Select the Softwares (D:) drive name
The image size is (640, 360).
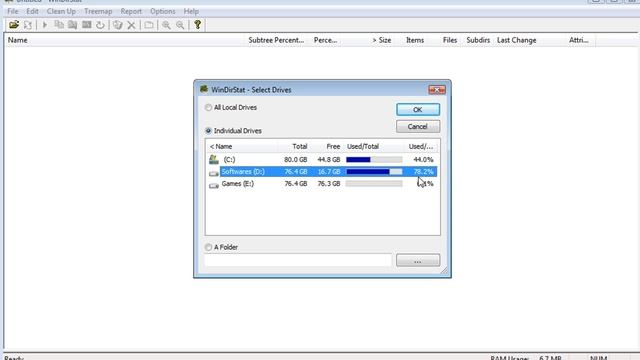pos(243,172)
